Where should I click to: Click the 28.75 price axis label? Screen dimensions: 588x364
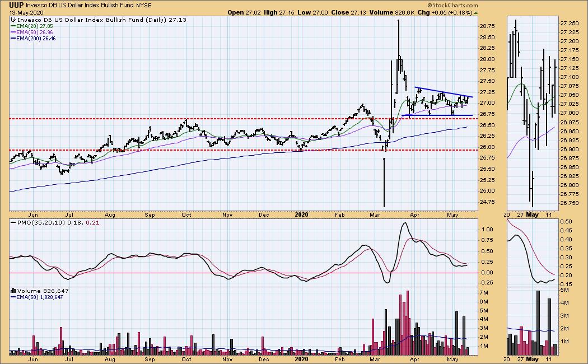(x=487, y=26)
